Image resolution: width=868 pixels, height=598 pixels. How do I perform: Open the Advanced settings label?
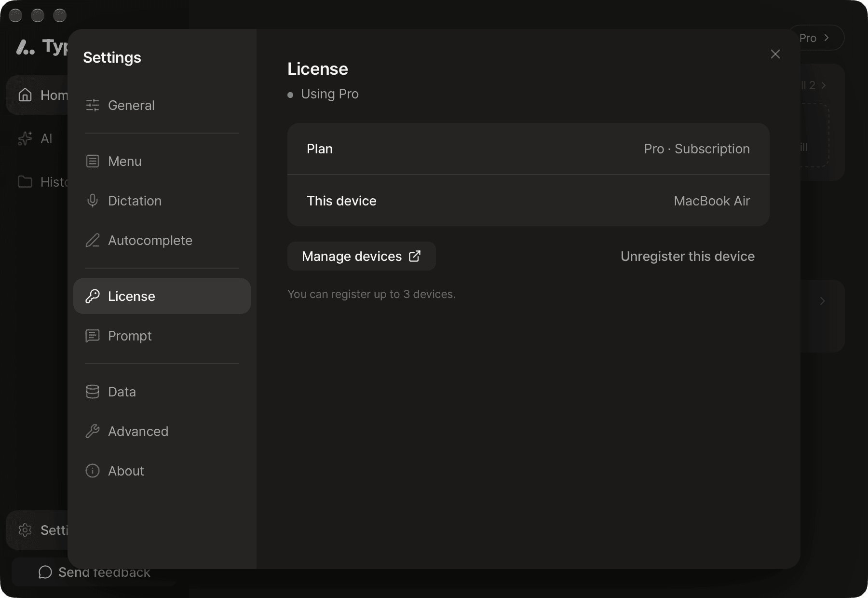pyautogui.click(x=138, y=431)
